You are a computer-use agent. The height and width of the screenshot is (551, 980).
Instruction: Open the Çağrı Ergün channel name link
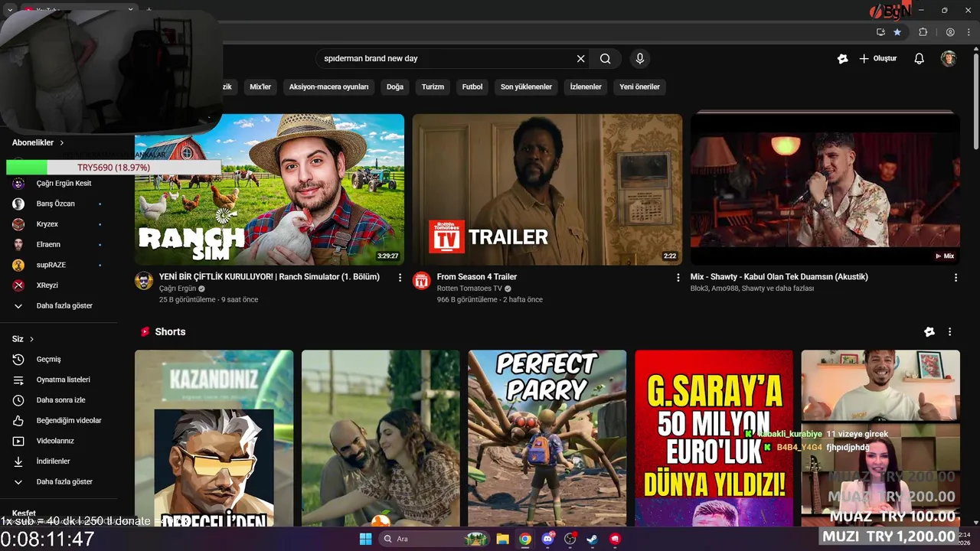pyautogui.click(x=177, y=289)
